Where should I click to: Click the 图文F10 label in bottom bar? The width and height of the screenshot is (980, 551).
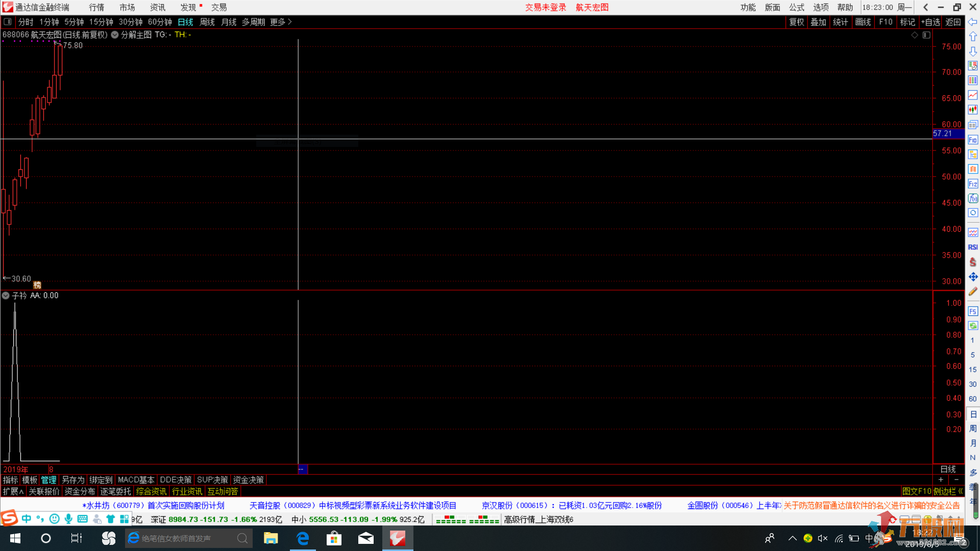click(x=917, y=491)
